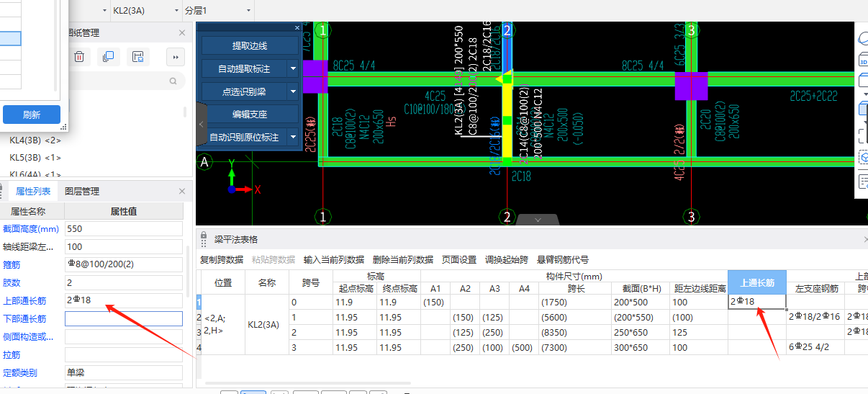The image size is (868, 394).
Task: Click 悬臂钢筋代号 in table toolbar
Action: click(563, 260)
